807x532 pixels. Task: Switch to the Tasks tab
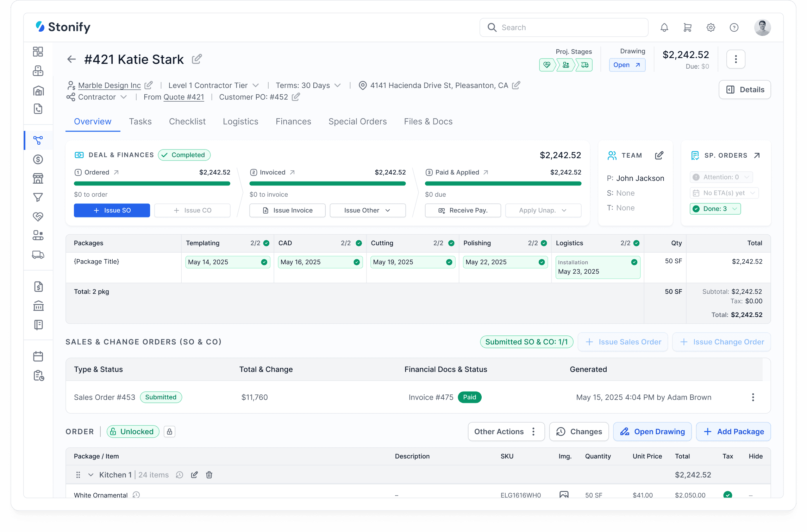(x=140, y=121)
